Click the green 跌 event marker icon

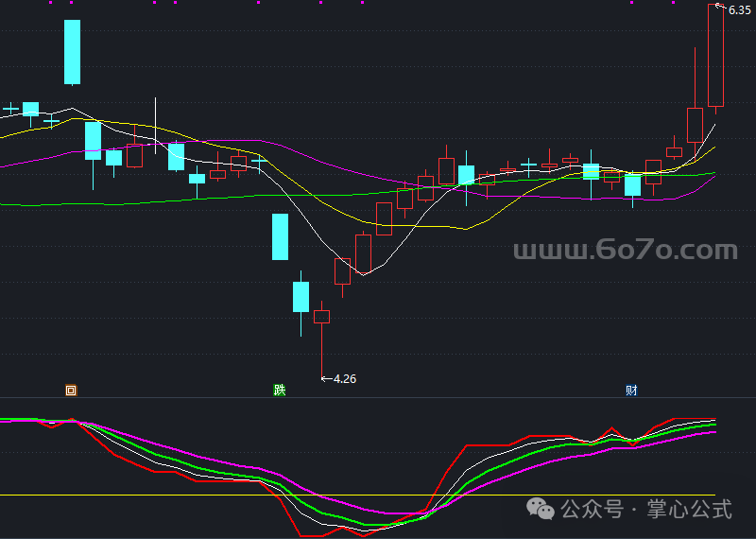click(x=279, y=390)
